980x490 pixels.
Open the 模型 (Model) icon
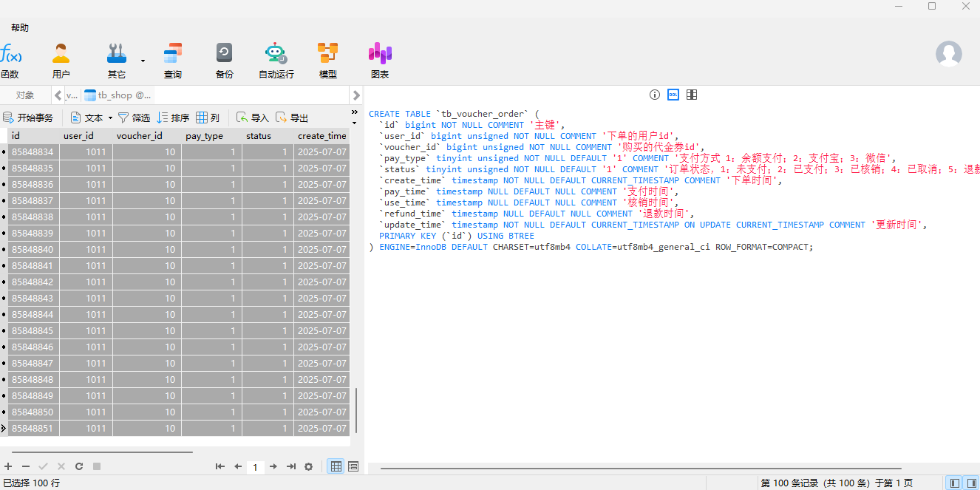328,61
